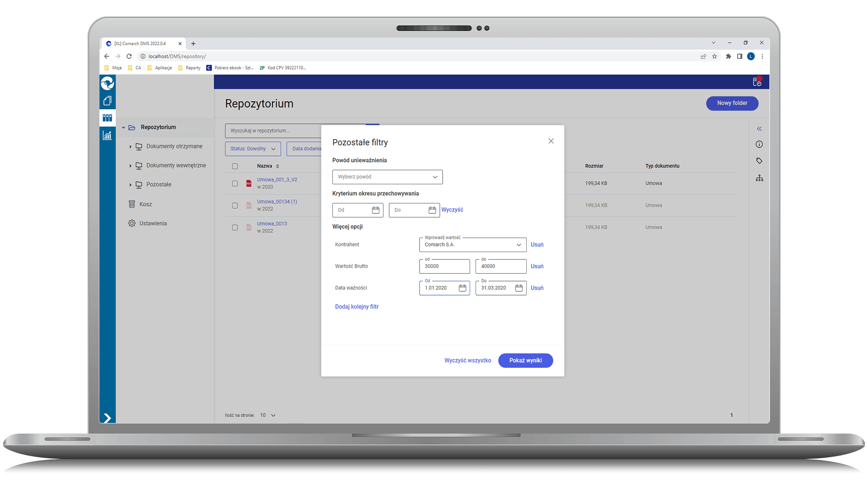
Task: Click the file icon of Umowa_0013
Action: [249, 228]
